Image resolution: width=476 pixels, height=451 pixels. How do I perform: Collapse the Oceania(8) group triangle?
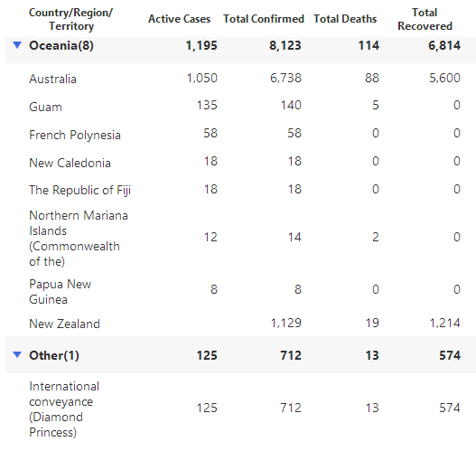[x=17, y=45]
